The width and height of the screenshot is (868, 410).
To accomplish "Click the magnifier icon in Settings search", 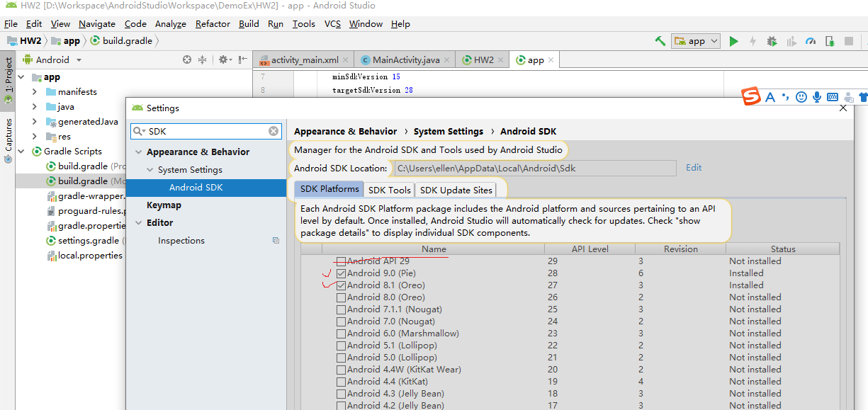I will [139, 131].
